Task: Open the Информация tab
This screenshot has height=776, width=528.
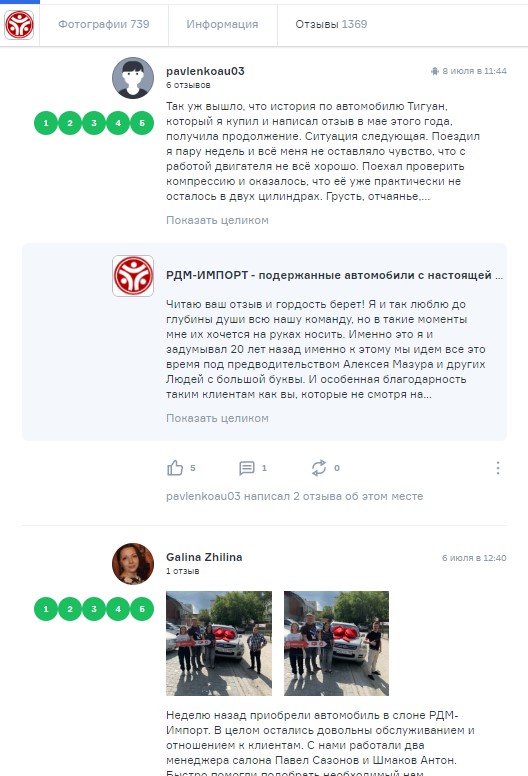Action: tap(222, 24)
